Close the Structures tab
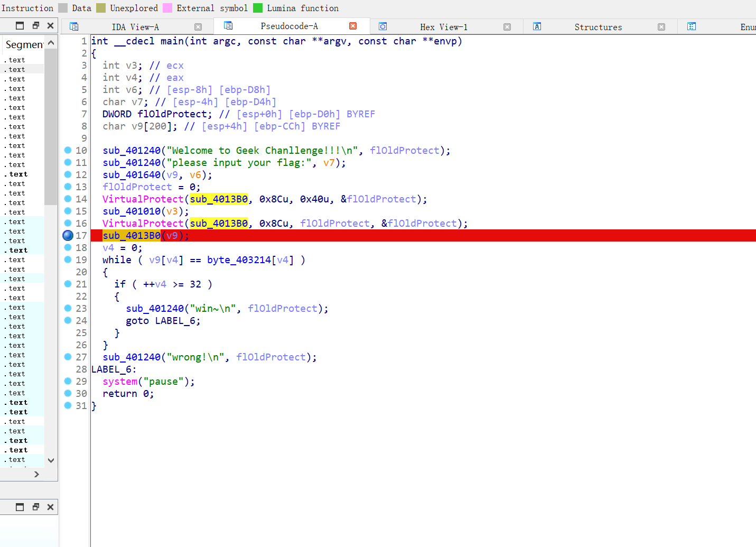 [x=661, y=27]
